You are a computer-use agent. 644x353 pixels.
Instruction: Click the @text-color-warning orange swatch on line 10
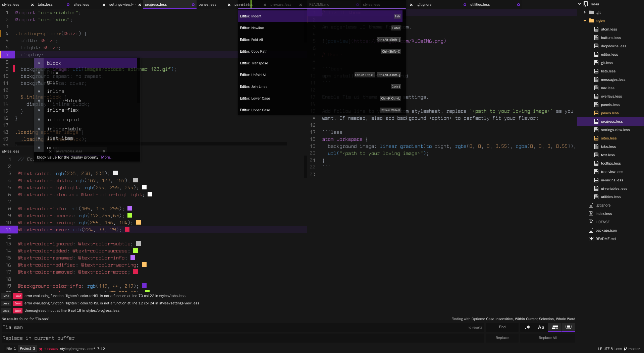(139, 223)
